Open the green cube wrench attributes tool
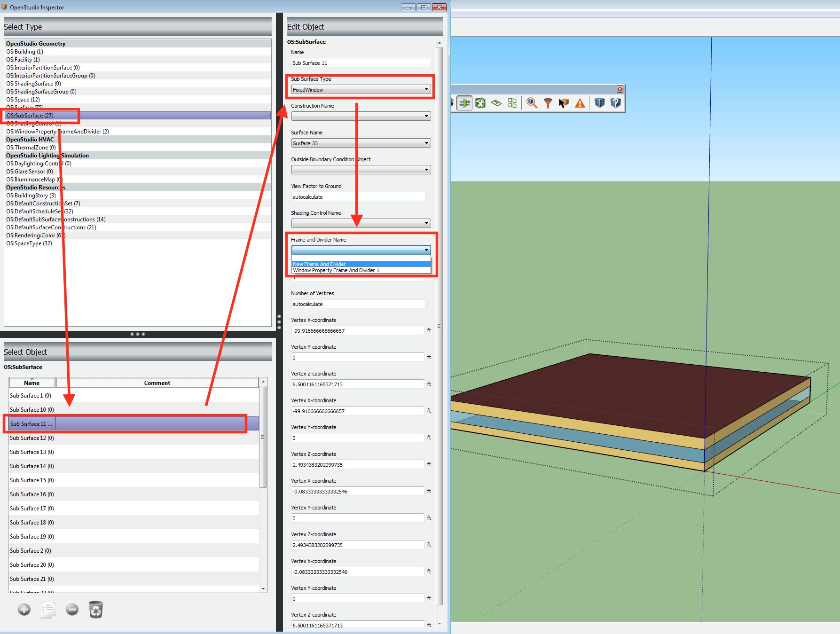840x634 pixels. coord(480,103)
